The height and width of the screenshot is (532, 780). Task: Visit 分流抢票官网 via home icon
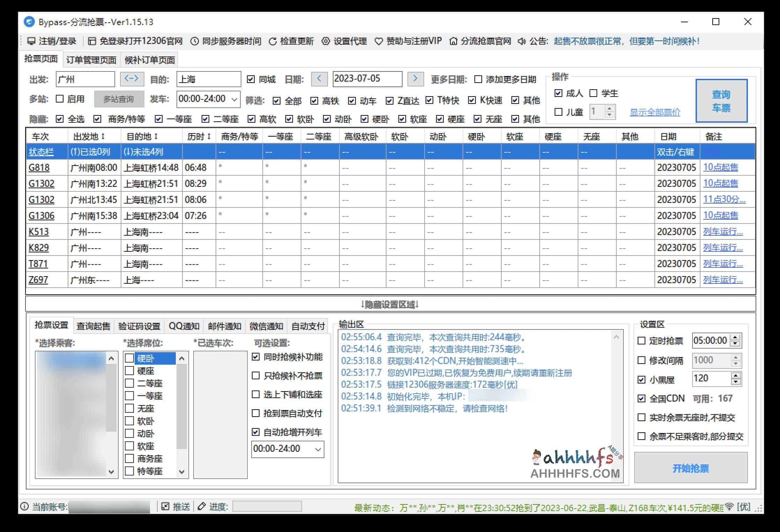coord(453,41)
